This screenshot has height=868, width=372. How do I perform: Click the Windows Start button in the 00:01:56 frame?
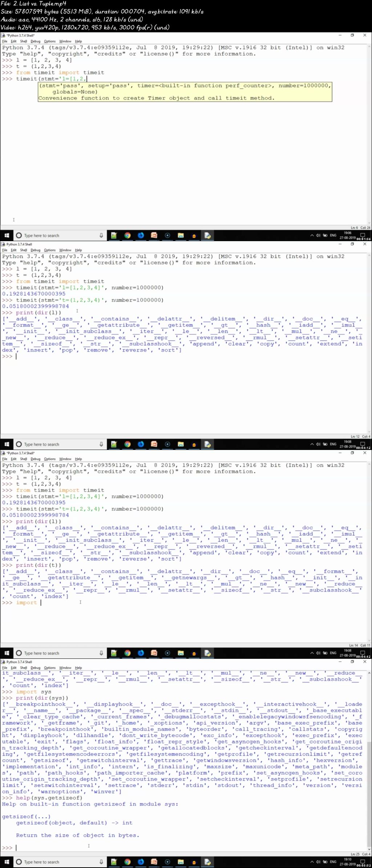pos(7,235)
